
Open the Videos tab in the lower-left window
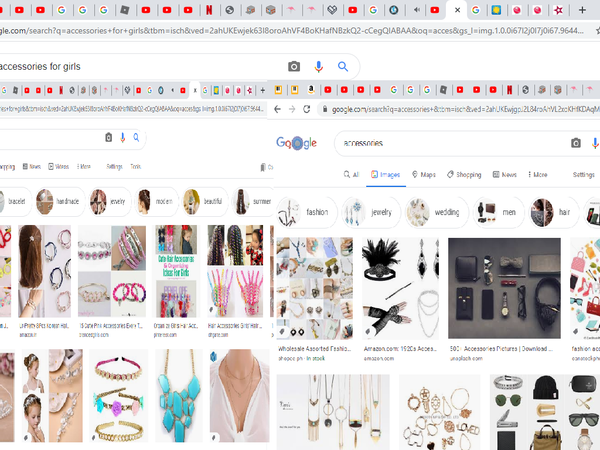click(x=59, y=166)
